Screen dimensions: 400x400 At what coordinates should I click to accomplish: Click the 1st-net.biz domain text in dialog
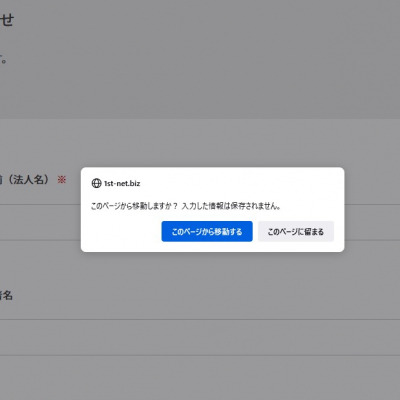tap(122, 183)
